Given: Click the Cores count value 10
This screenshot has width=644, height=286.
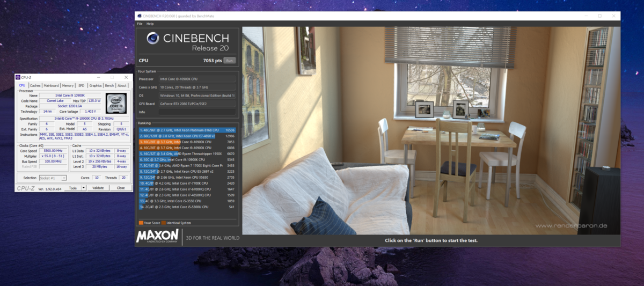Looking at the screenshot, I should [x=97, y=178].
